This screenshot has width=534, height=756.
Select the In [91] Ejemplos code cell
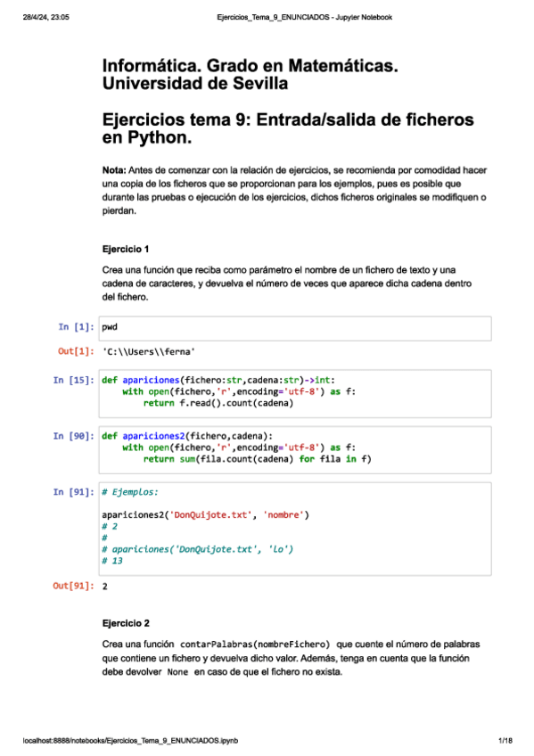[295, 529]
